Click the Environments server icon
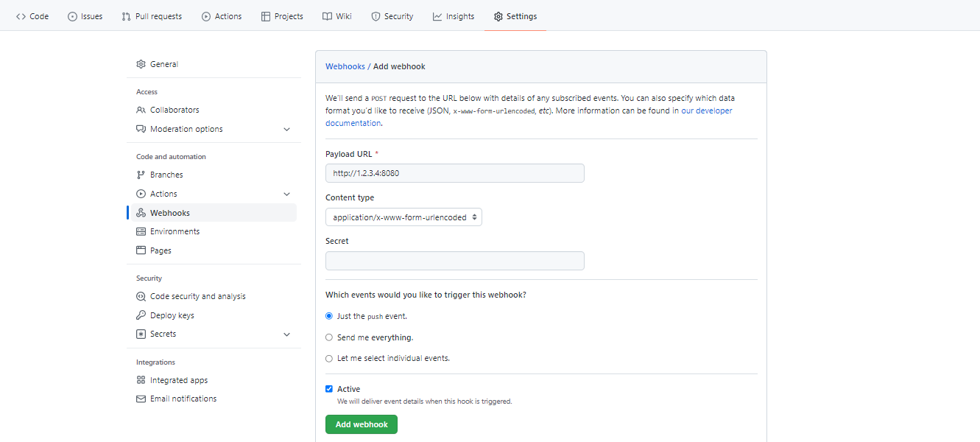Viewport: 980px width, 442px height. tap(141, 231)
